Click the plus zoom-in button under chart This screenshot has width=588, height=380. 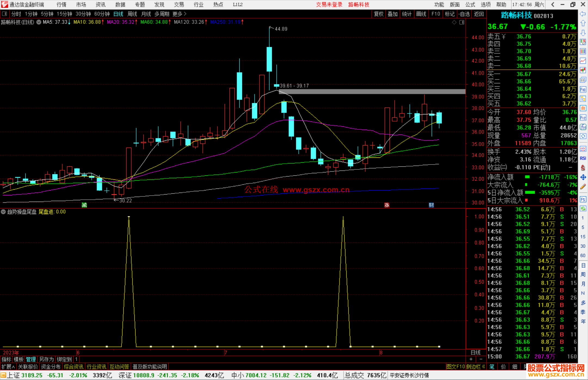point(471,359)
